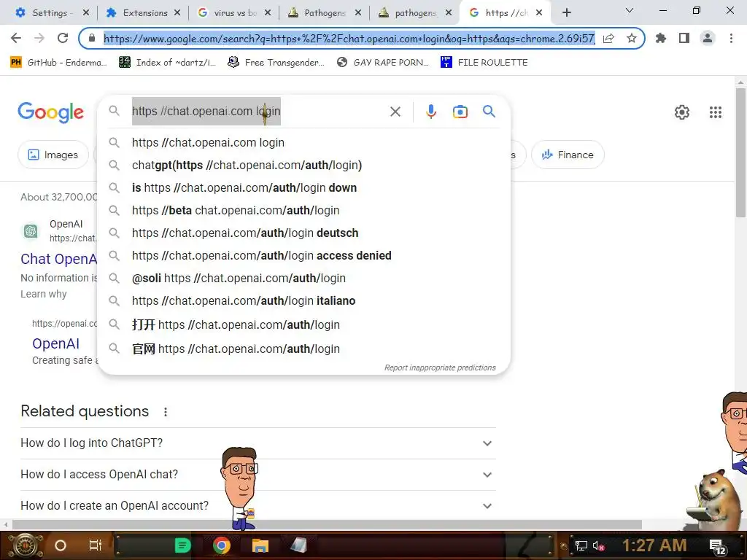Viewport: 747px width, 560px height.
Task: Close the Extensions tab
Action: [177, 13]
